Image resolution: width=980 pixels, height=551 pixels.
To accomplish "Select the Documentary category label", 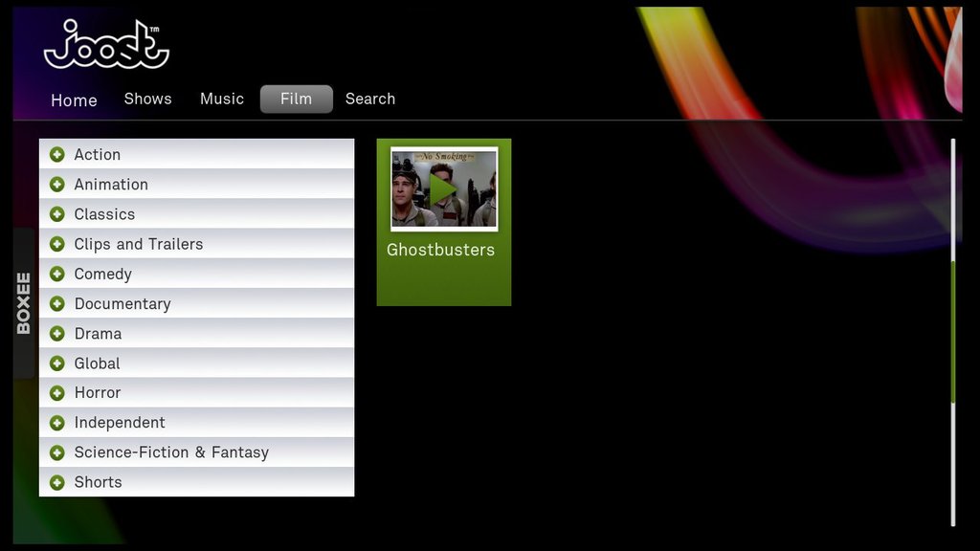I will click(x=122, y=304).
